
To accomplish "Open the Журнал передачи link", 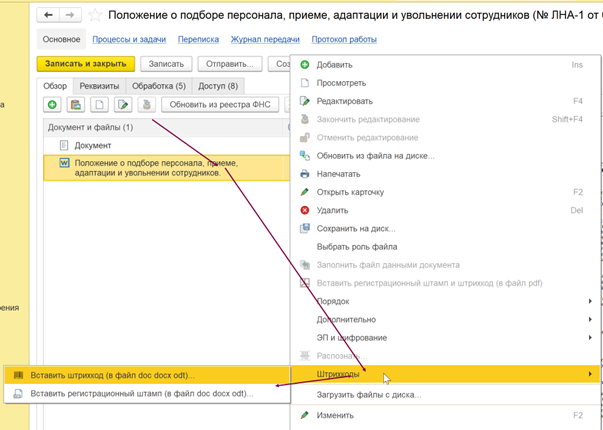I will pyautogui.click(x=265, y=39).
